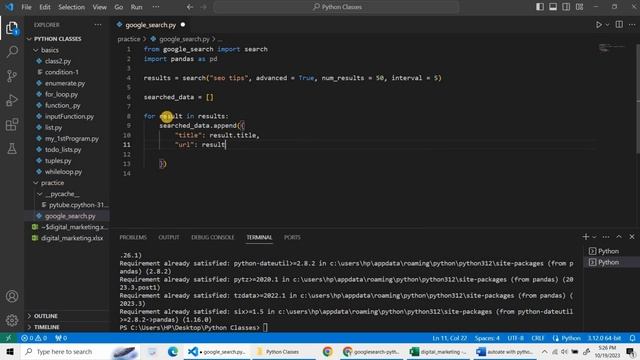Switch to the DEBUG CONSOLE tab
Image resolution: width=640 pixels, height=360 pixels.
point(213,237)
